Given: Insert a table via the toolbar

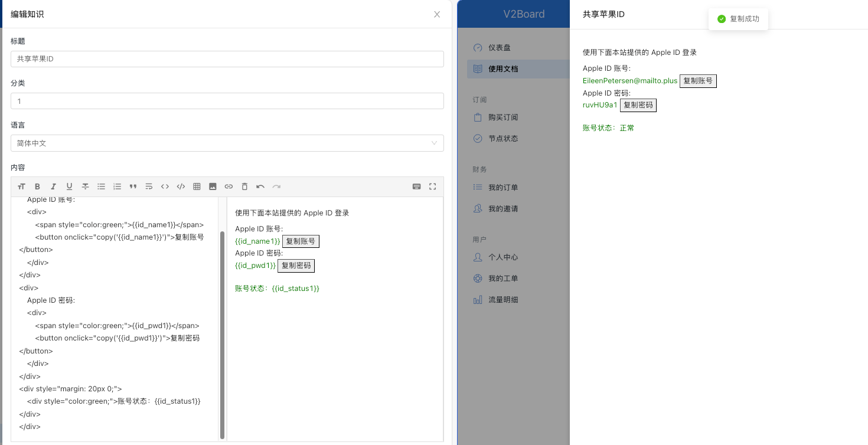Looking at the screenshot, I should pos(197,186).
